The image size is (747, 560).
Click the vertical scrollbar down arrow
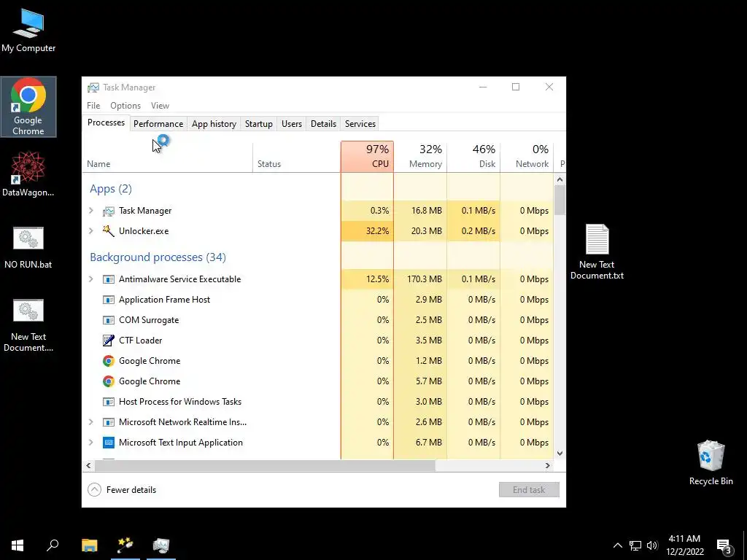560,454
